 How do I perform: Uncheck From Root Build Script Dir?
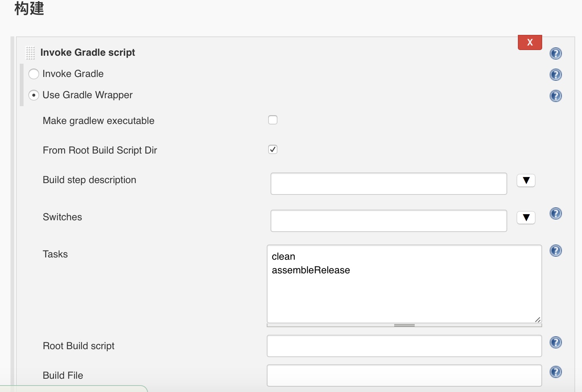[273, 149]
